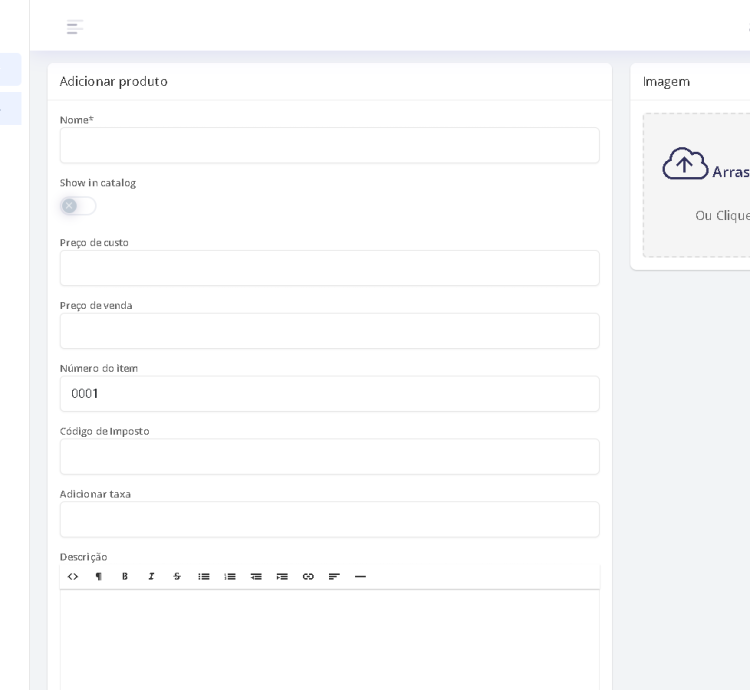Click the Nome input field

[329, 146]
